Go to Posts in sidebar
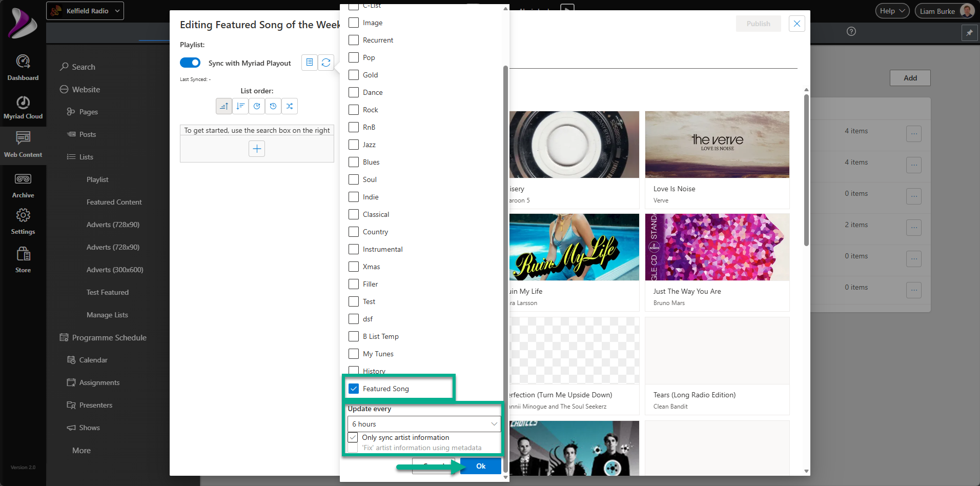The image size is (980, 486). (81, 134)
